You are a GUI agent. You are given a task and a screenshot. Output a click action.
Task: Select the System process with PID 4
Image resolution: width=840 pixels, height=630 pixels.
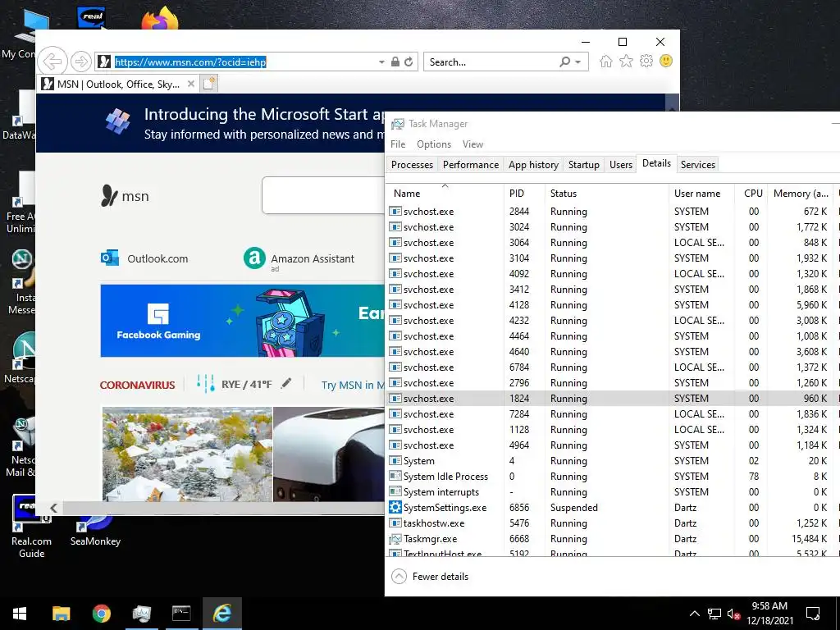pos(612,461)
